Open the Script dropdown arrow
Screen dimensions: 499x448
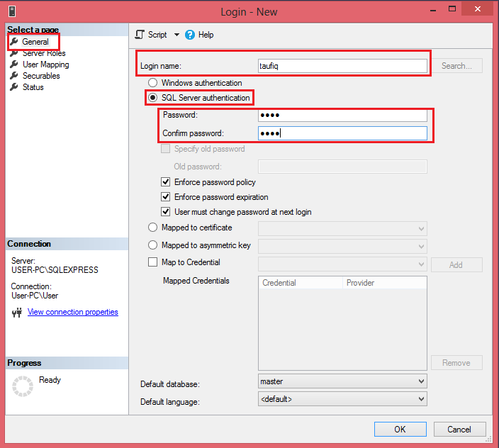click(176, 35)
